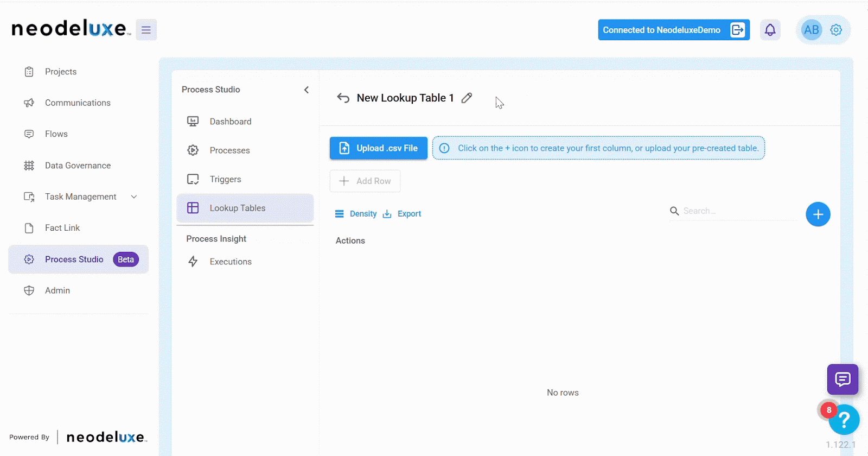Open the AB user avatar
868x456 pixels.
(811, 30)
